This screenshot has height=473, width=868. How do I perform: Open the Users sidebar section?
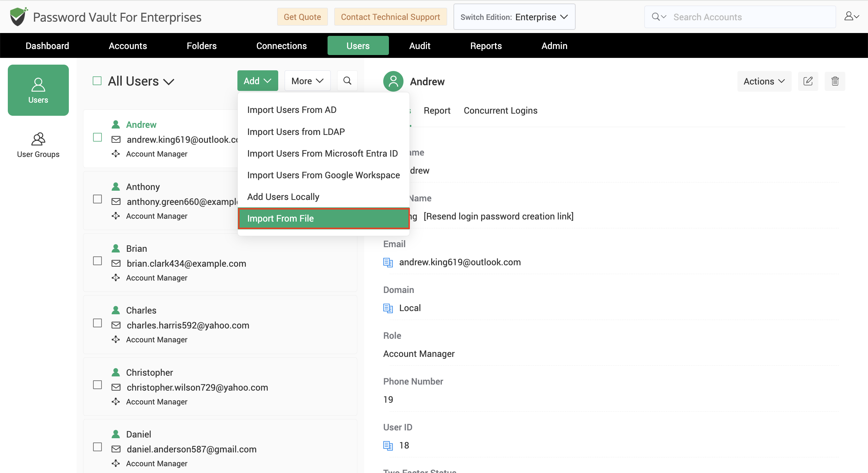(38, 90)
